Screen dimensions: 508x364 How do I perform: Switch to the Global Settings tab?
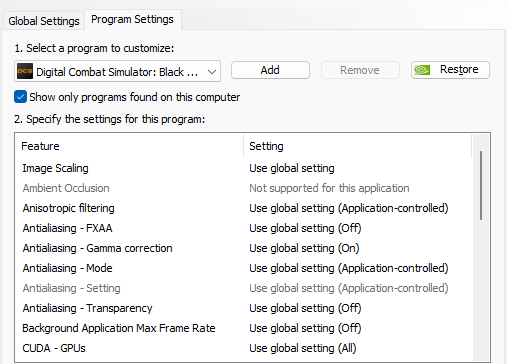(x=44, y=21)
